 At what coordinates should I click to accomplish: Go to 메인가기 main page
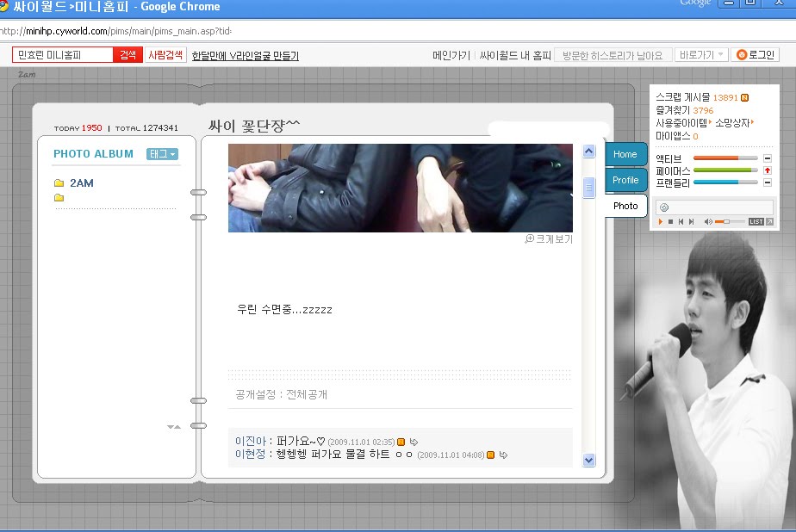[451, 55]
